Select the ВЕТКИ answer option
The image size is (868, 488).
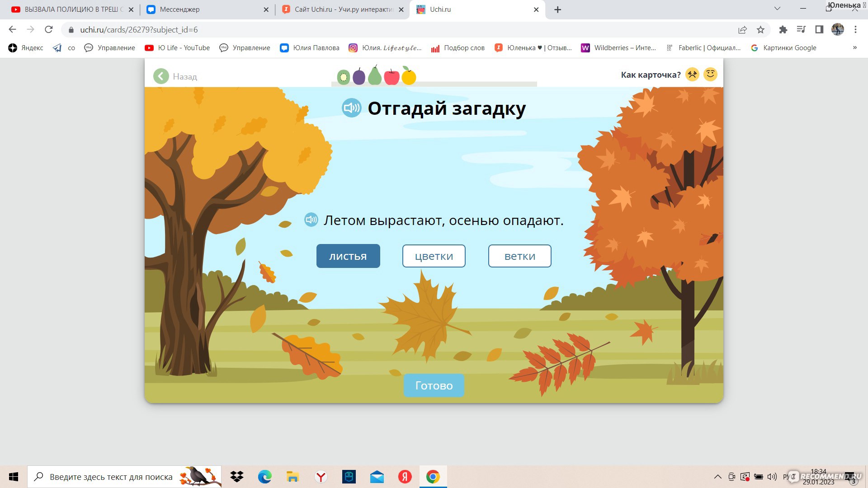click(519, 256)
